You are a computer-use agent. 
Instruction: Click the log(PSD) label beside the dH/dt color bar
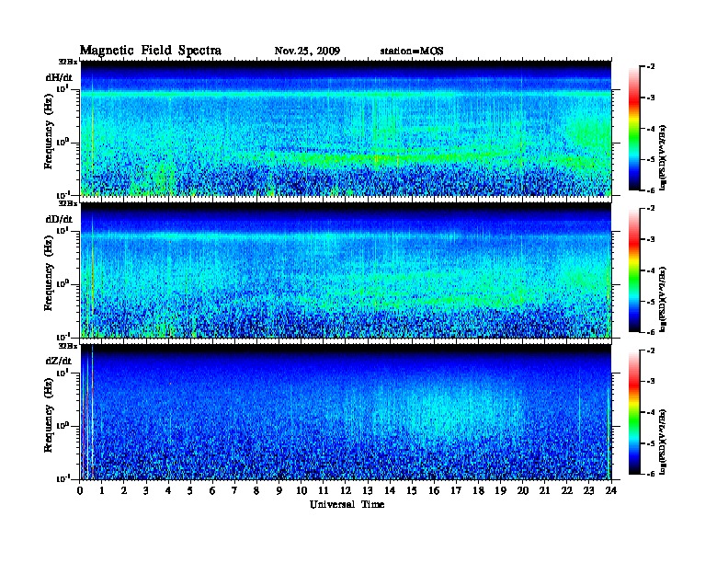(663, 157)
